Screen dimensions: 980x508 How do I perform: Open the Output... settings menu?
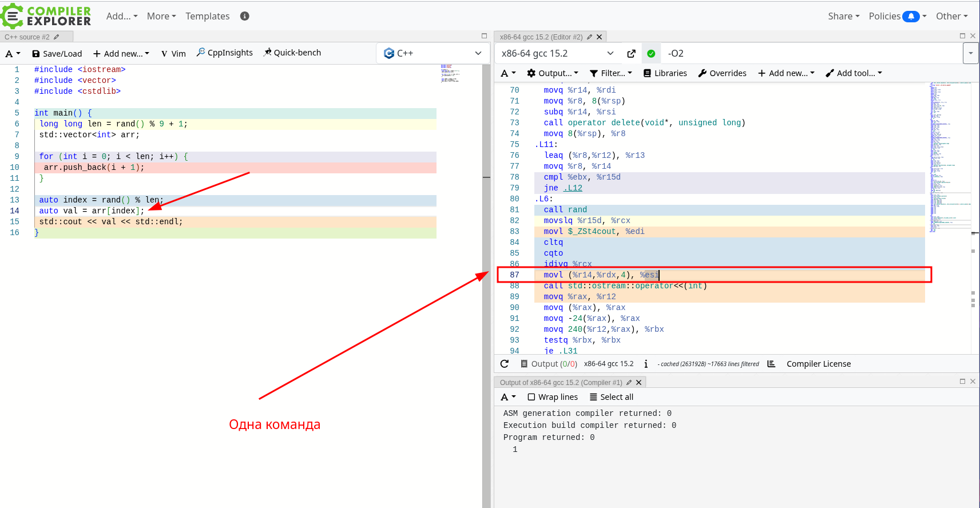click(x=553, y=73)
